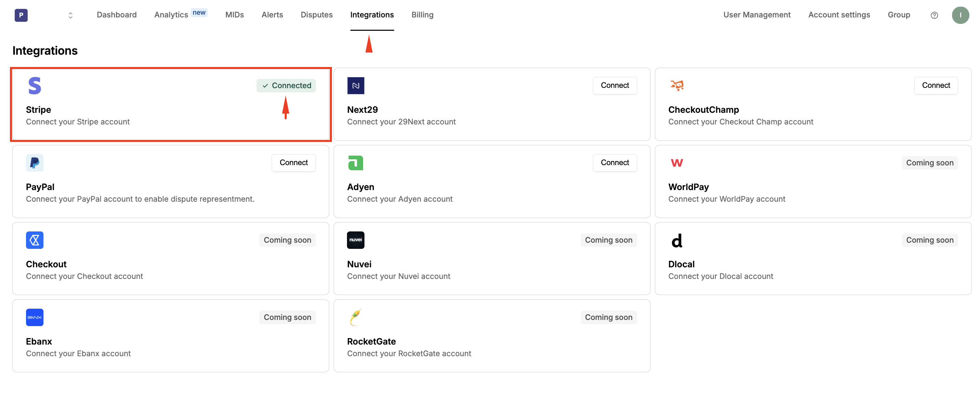Click the Next29 logo icon
Viewport: 980px width, 402px height.
pyautogui.click(x=356, y=85)
